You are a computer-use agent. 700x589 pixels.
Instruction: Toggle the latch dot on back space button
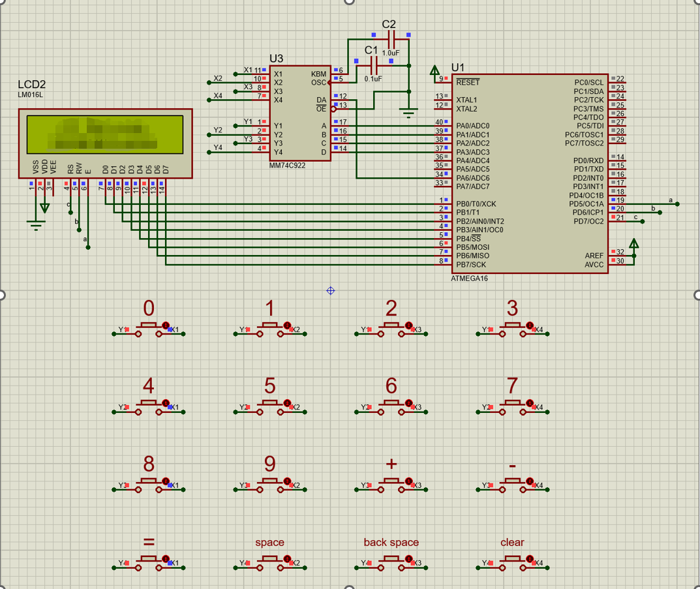pos(408,559)
